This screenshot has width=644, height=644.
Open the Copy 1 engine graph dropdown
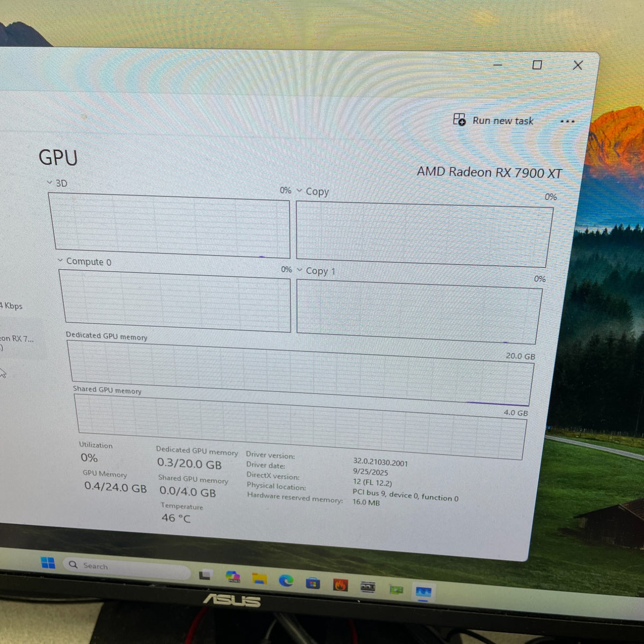click(x=299, y=269)
